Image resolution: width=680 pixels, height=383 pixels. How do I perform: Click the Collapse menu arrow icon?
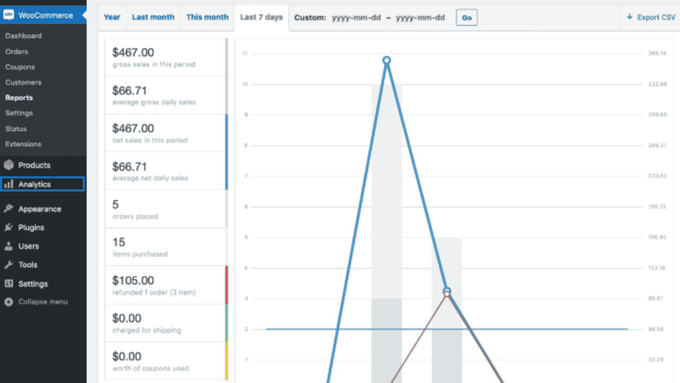point(9,302)
